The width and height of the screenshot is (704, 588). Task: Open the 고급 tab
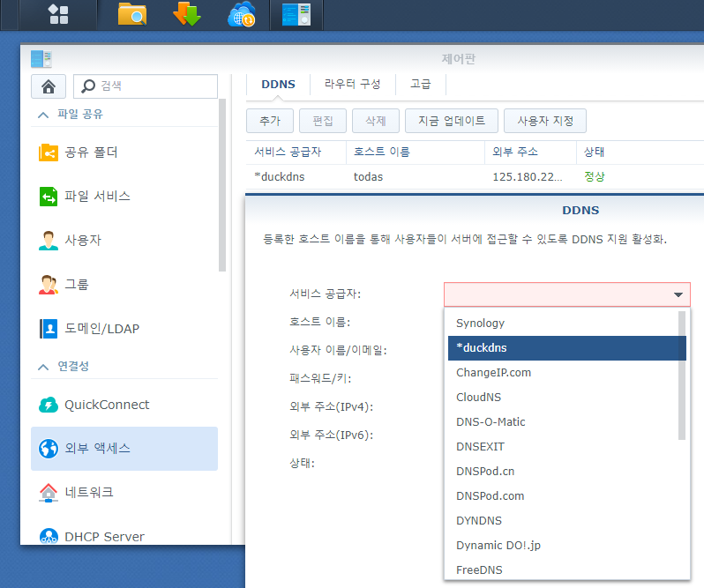click(x=421, y=85)
